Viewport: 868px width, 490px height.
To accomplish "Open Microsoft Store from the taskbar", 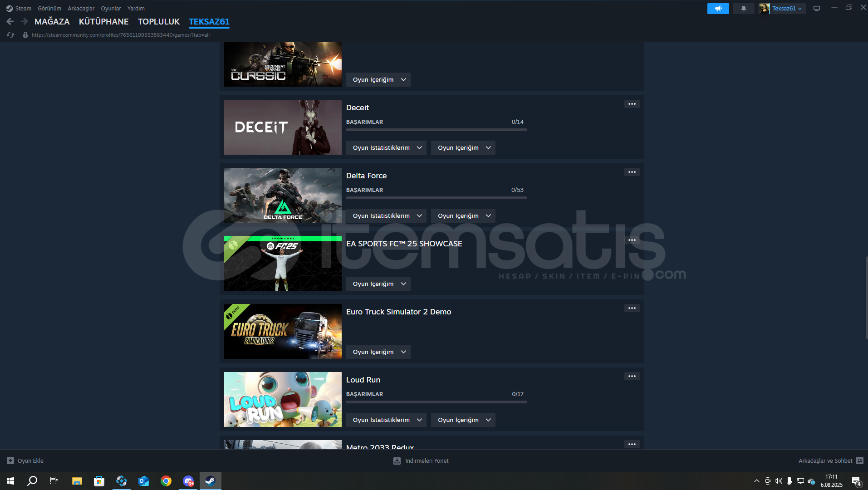I will pyautogui.click(x=99, y=481).
